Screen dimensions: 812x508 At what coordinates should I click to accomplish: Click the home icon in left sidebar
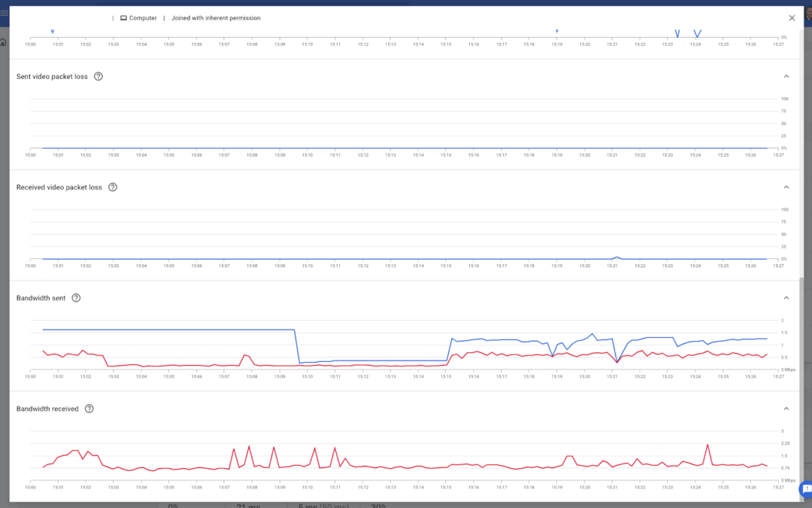point(3,42)
